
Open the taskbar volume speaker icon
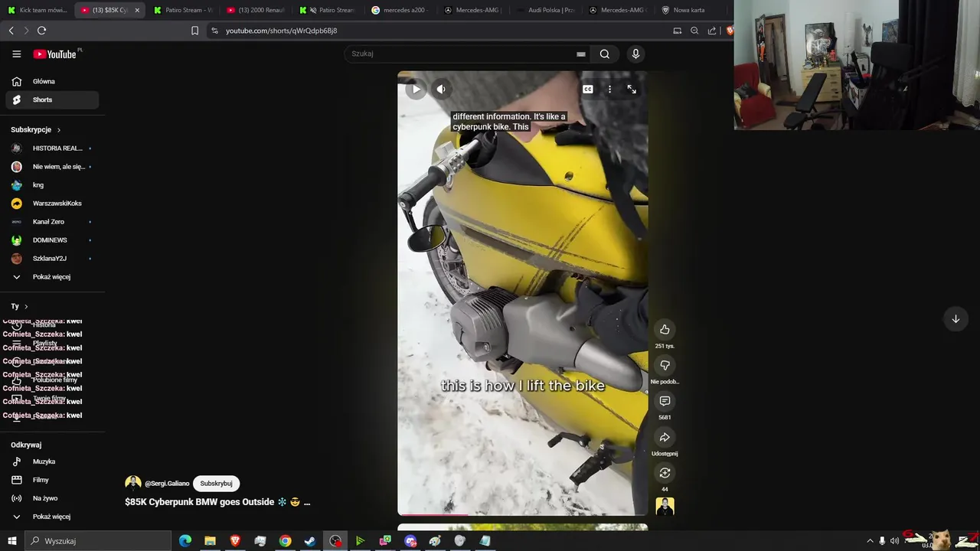pos(894,541)
